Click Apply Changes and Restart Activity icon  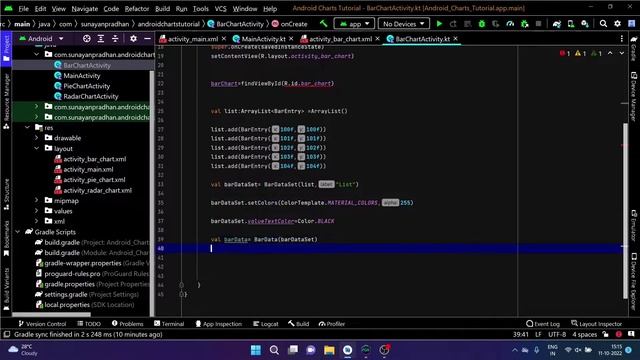453,24
